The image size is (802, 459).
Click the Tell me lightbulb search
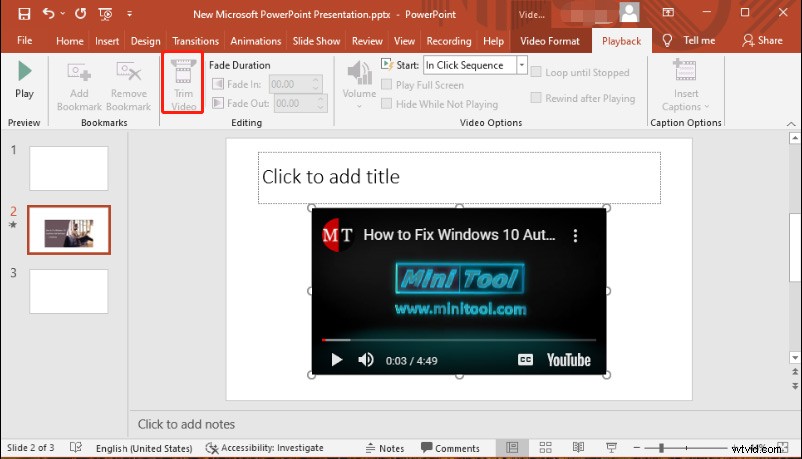688,40
